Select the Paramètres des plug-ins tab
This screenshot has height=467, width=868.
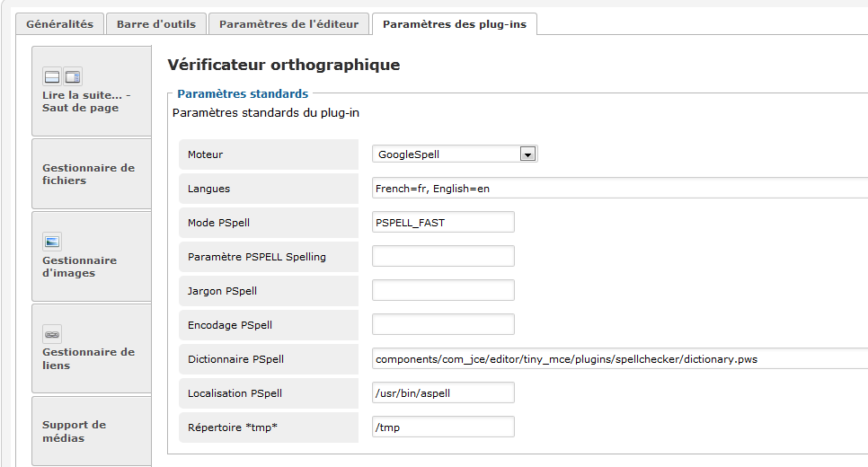[455, 24]
